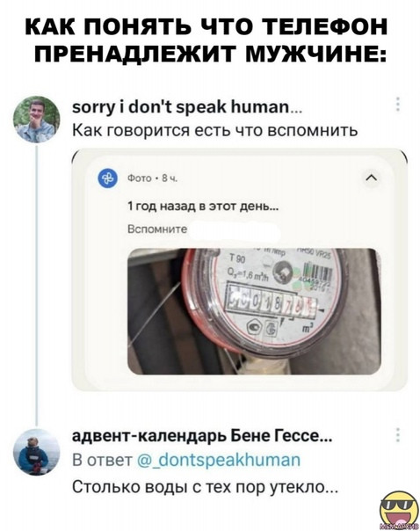Tap the "Вспомните" notification subtitle

(x=157, y=229)
